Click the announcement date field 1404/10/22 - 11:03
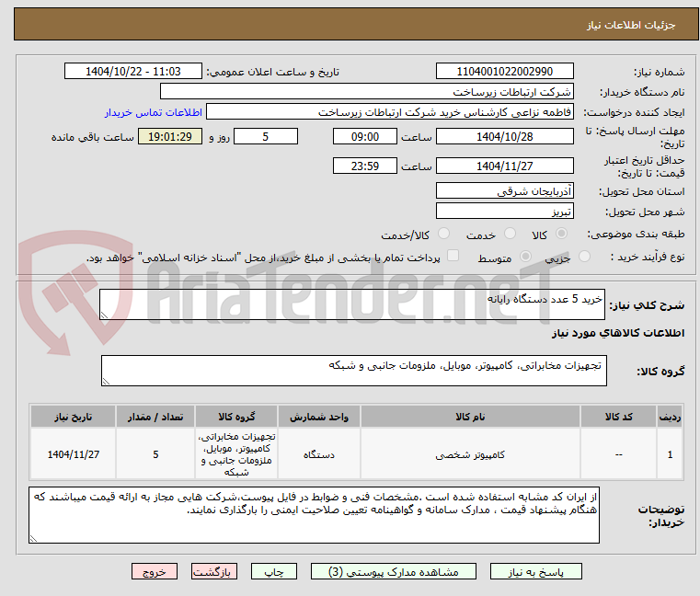Screen dimensions: 700x596 (133, 72)
